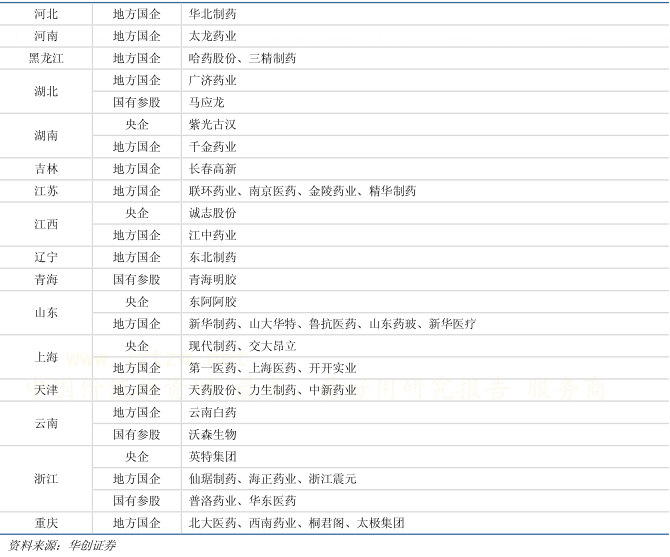Click 地方国企 in the 天津 row

coord(137,390)
